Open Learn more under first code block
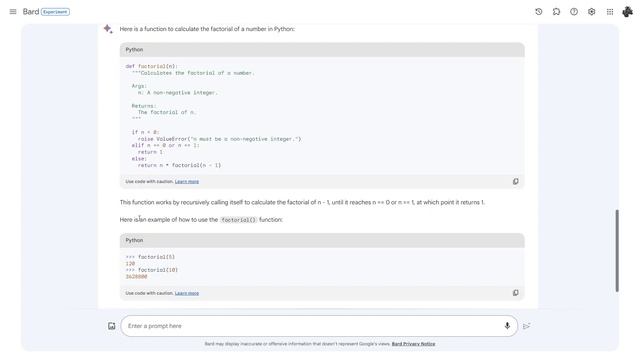Screen dimensions: 640x360 [x=187, y=182]
